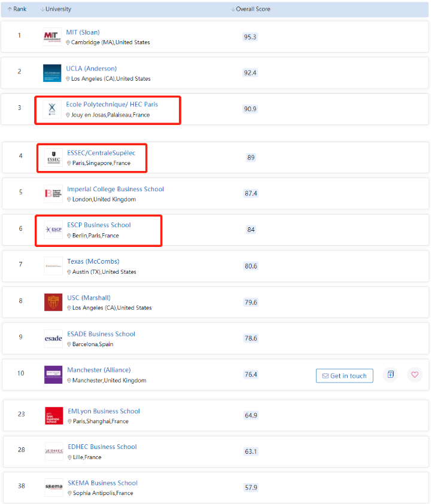The height and width of the screenshot is (504, 432).
Task: Click the Imperial College Business School logo
Action: [x=53, y=194]
